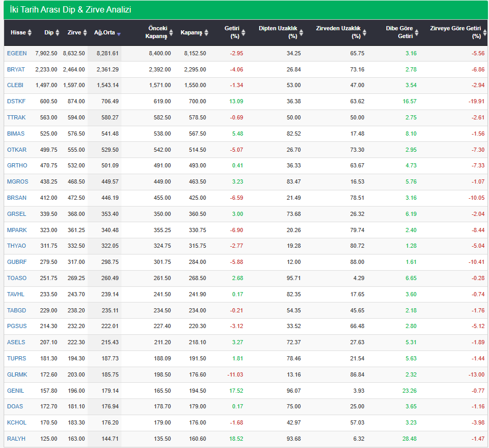Select THYAO Dip value 311.75

click(48, 246)
